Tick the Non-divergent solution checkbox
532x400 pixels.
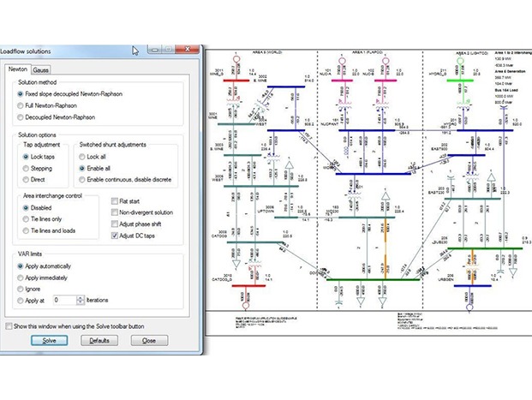tap(115, 212)
